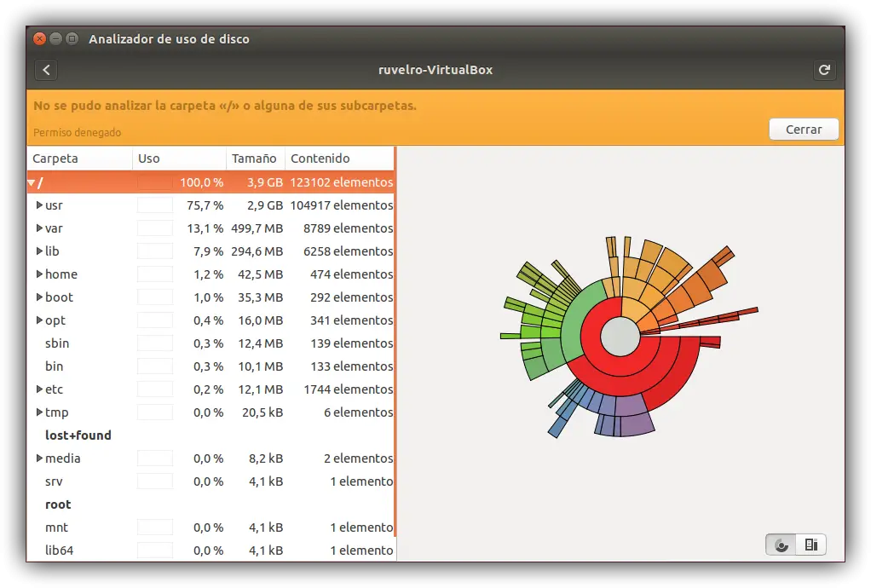Select the root folder row

pyautogui.click(x=211, y=504)
